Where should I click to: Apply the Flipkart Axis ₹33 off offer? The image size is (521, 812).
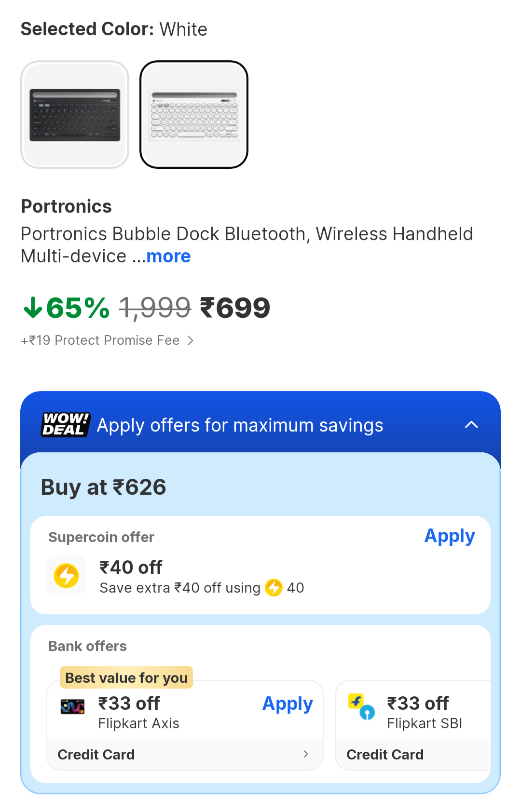(288, 704)
